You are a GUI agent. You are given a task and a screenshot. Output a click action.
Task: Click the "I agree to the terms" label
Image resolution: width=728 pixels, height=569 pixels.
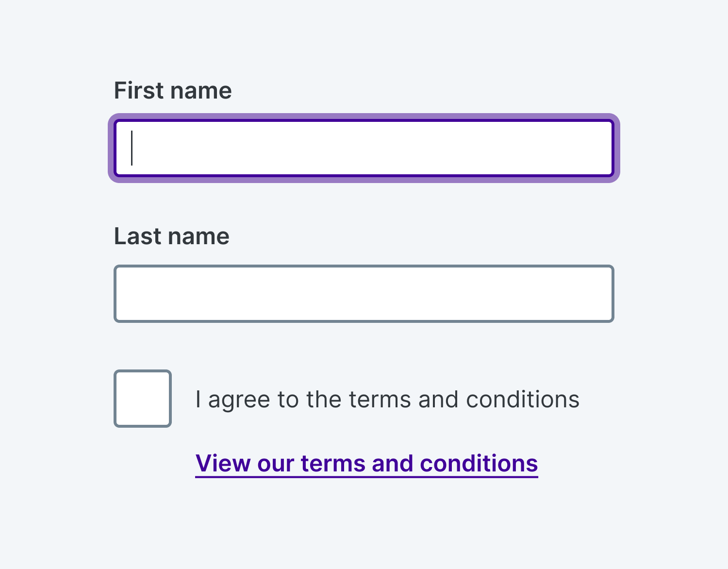pos(387,400)
